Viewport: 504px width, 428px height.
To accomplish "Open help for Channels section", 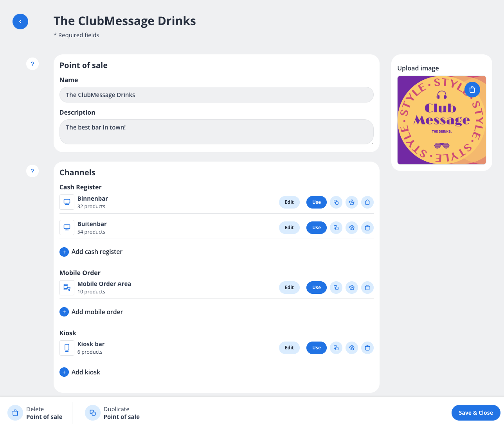I will point(32,171).
